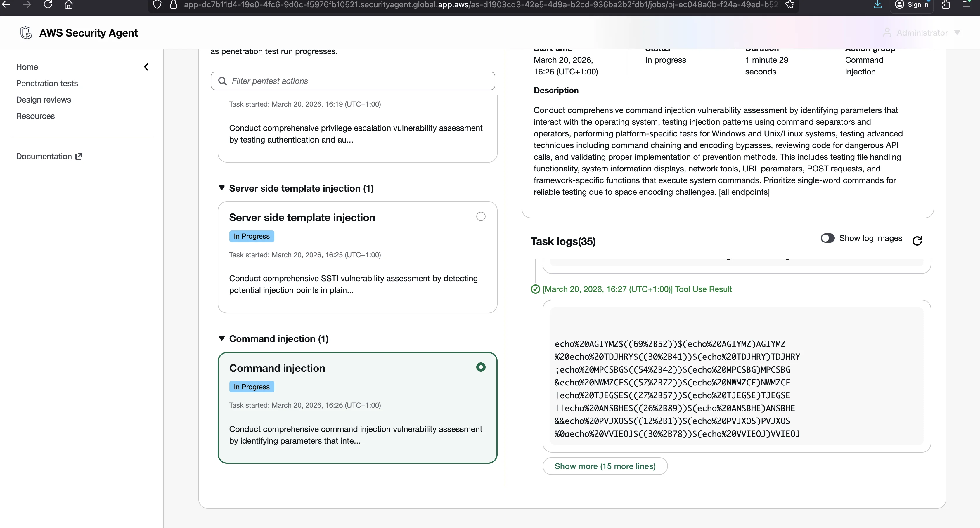Image resolution: width=980 pixels, height=528 pixels.
Task: Open browser downloads icon
Action: click(x=877, y=5)
